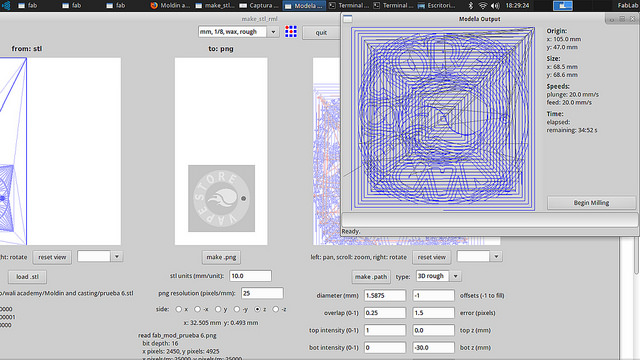Edit the error (pixels) field
The width and height of the screenshot is (640, 360).
point(433,313)
